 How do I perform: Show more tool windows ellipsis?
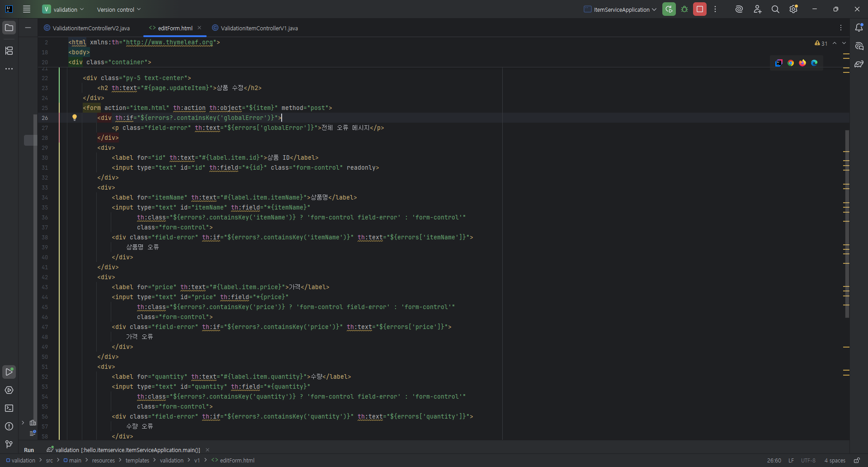[9, 69]
